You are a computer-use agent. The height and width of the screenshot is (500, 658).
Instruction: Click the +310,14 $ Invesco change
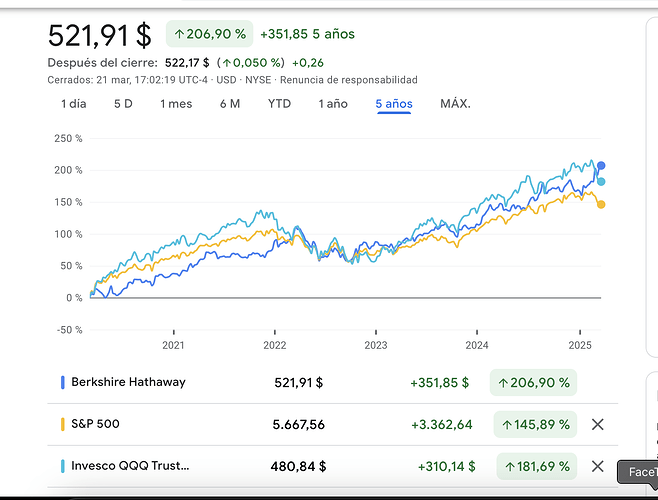tap(446, 466)
